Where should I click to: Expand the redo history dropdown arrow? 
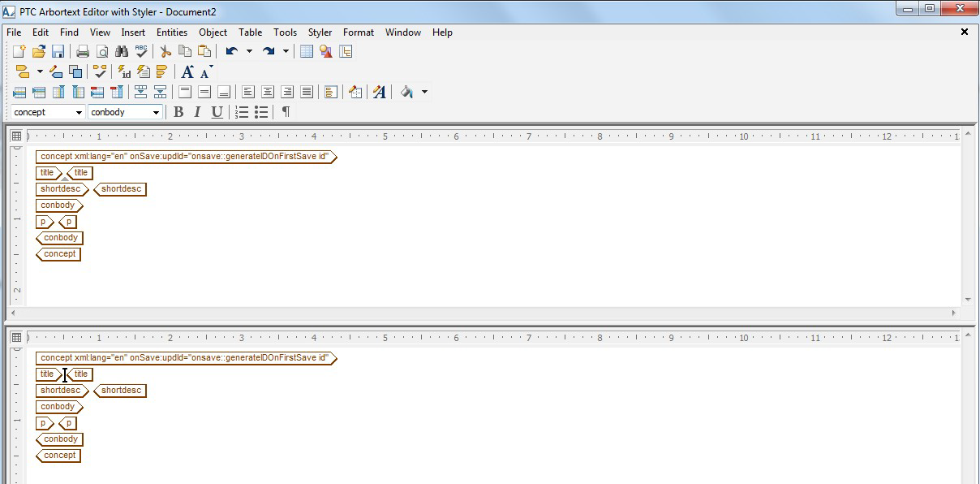point(286,51)
